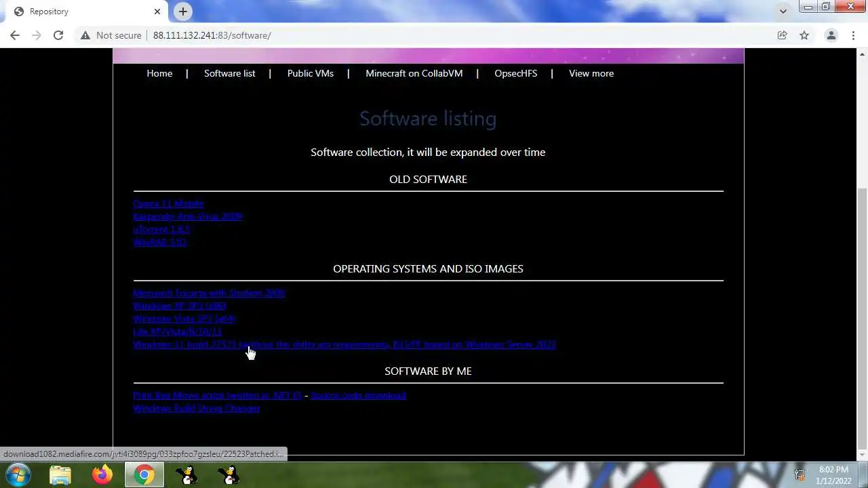Click the OPERATING SYSTEMS AND ISO IMAGES header

(x=428, y=268)
